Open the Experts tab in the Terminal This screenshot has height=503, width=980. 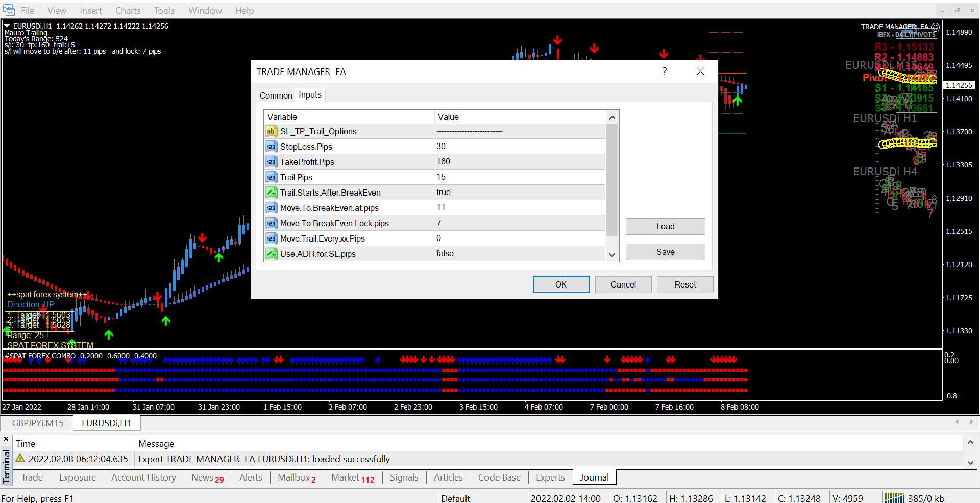[x=550, y=477]
